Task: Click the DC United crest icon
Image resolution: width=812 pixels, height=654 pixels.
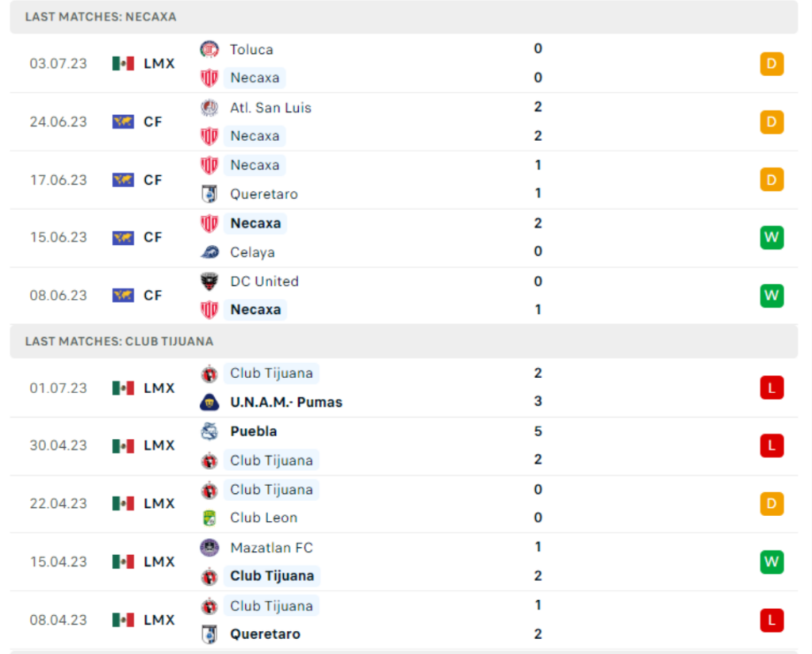Action: tap(209, 281)
